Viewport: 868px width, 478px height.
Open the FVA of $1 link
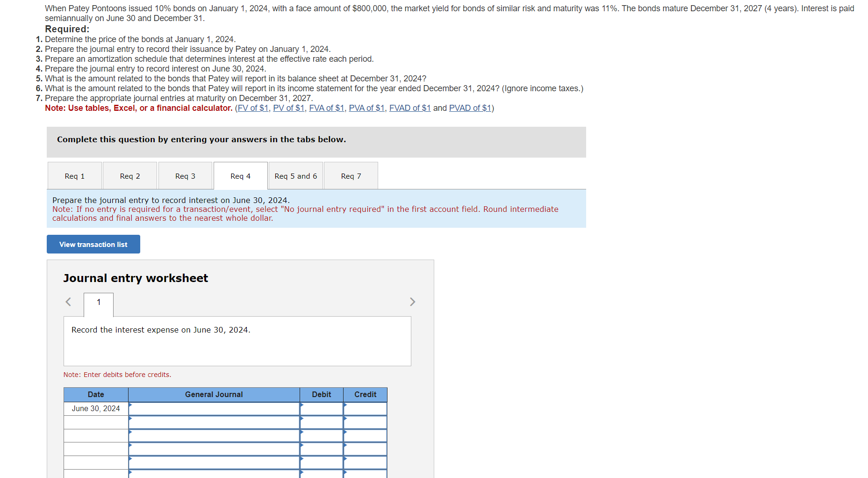point(327,108)
